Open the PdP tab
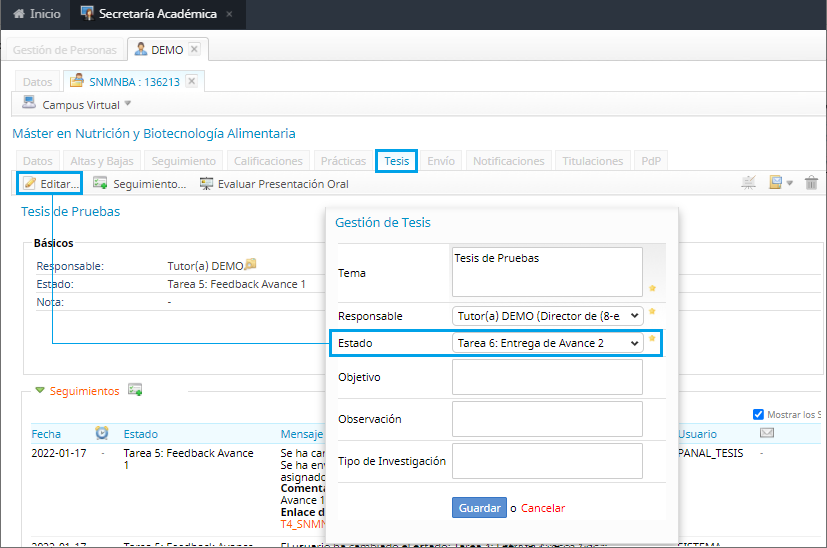The height and width of the screenshot is (548, 827). click(651, 161)
